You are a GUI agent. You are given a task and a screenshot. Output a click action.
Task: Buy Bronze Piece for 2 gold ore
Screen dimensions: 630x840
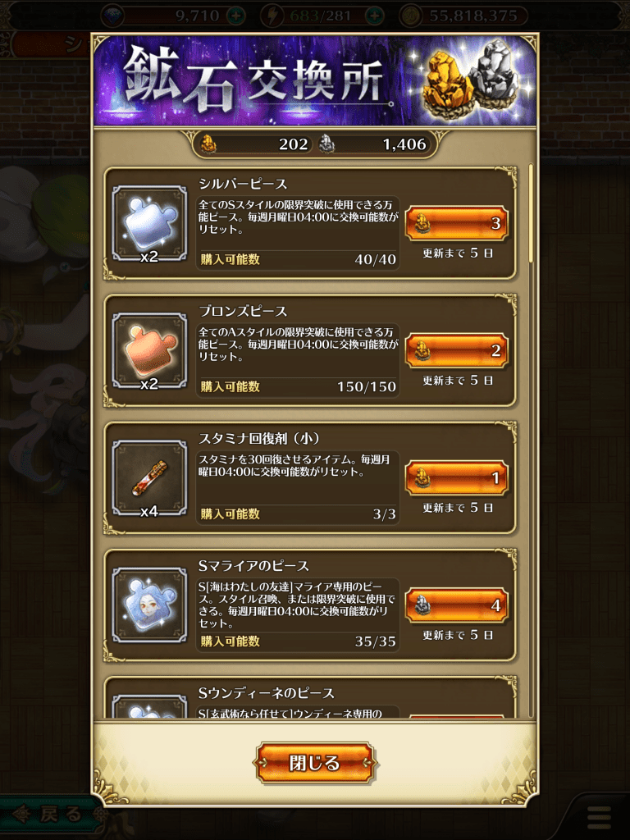click(x=456, y=350)
